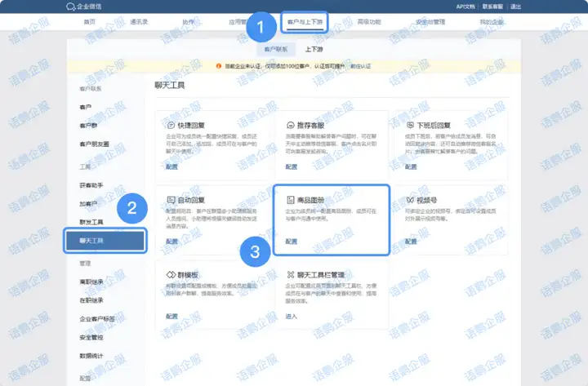Click 前往认证 link in the notice banner
The height and width of the screenshot is (386, 588).
coord(361,65)
